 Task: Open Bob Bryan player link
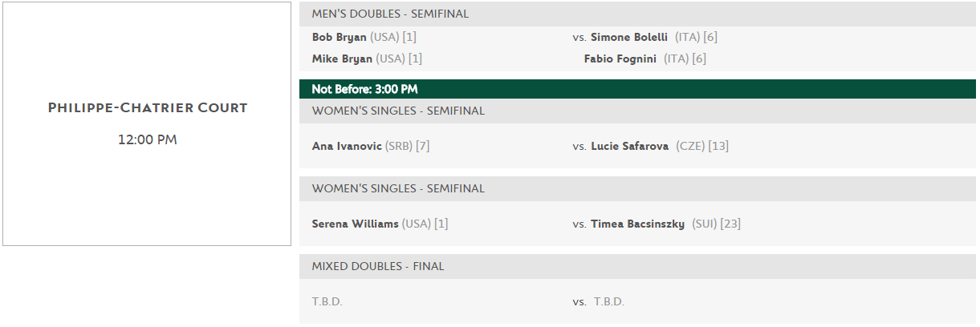coord(339,37)
